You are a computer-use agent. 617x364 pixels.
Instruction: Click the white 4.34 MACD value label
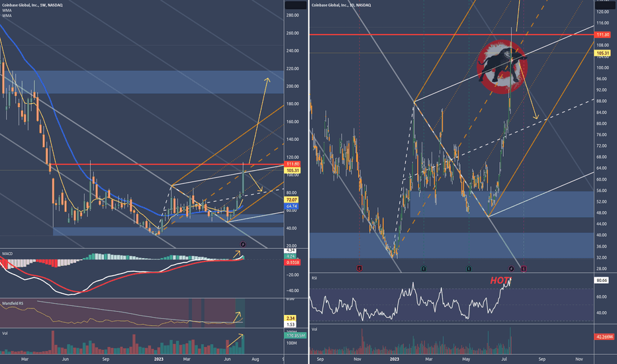click(x=291, y=250)
